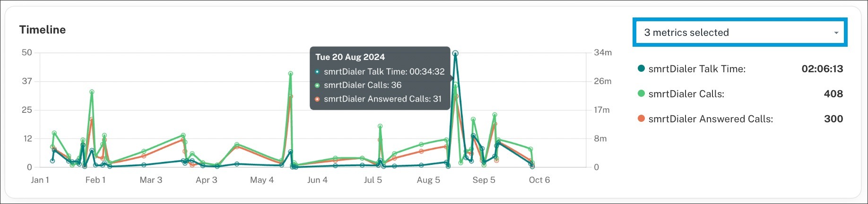Toggle the smrtDialer Calls legend label
868x204 pixels.
tap(686, 94)
